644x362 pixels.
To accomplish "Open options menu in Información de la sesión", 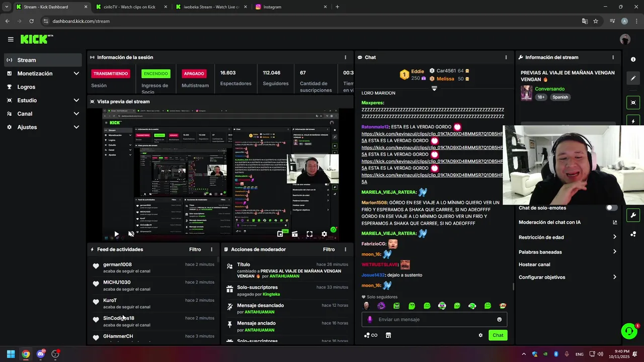I will click(345, 57).
